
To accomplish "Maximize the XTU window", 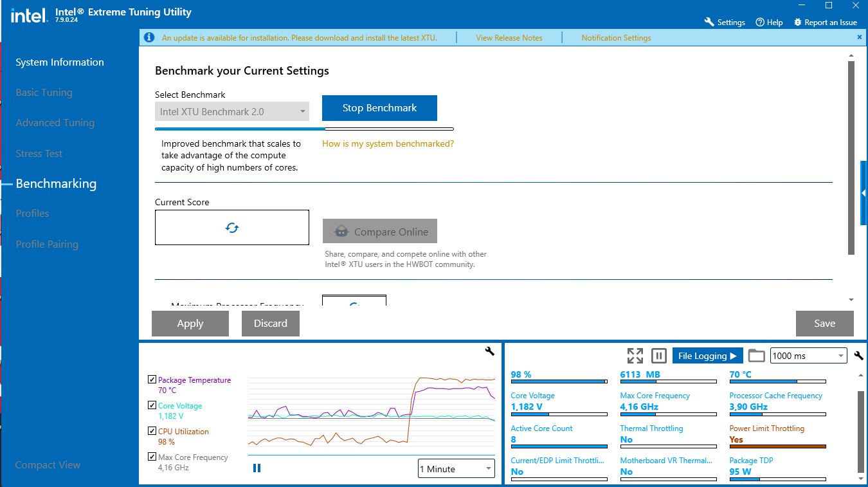I will tap(829, 6).
